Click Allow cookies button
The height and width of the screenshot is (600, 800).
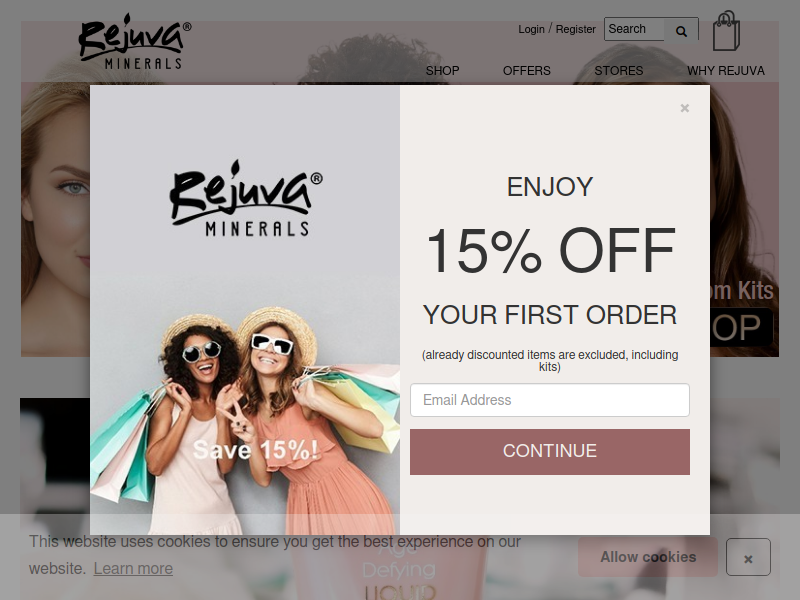(648, 557)
